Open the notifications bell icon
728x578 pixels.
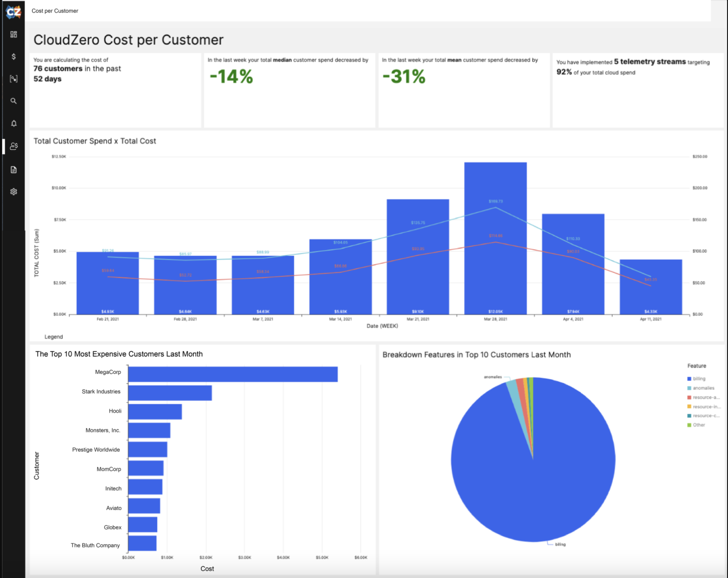point(14,123)
